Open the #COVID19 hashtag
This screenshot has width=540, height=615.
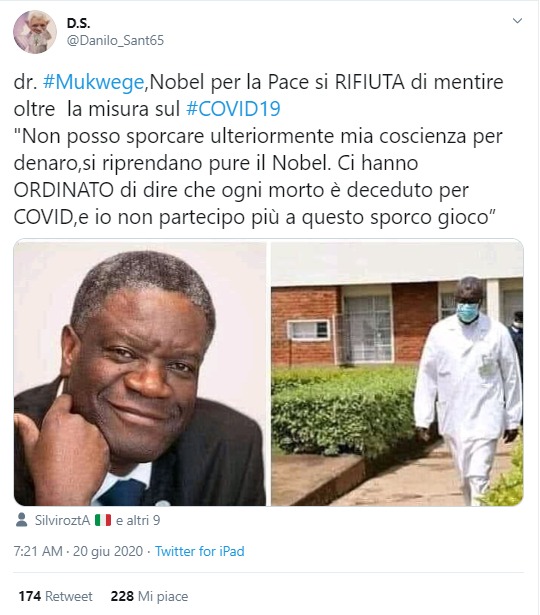[x=233, y=109]
